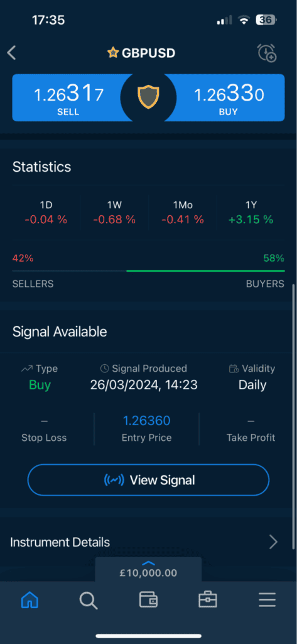Tap the 1.26360 entry price
Image resolution: width=297 pixels, height=644 pixels.
[146, 421]
